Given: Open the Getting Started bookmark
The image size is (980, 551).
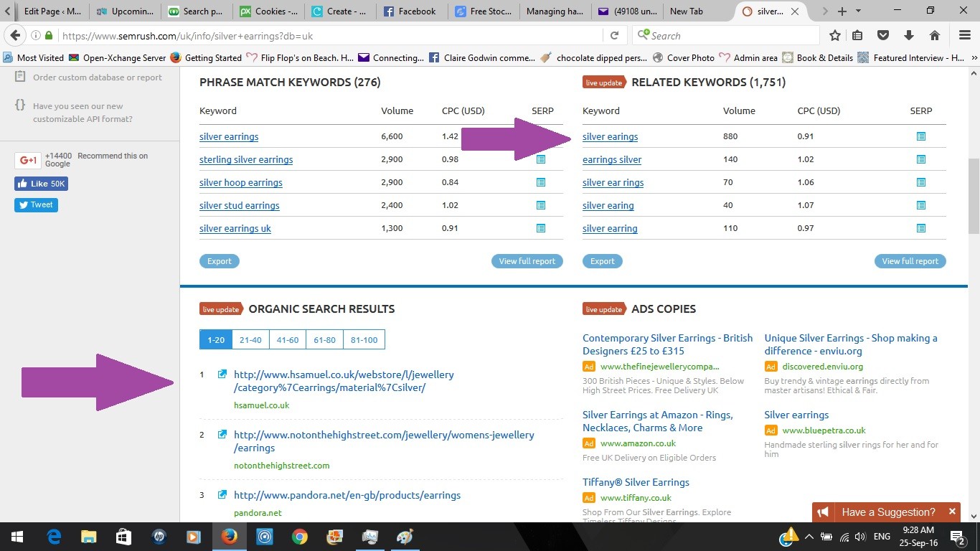Looking at the screenshot, I should [x=207, y=58].
